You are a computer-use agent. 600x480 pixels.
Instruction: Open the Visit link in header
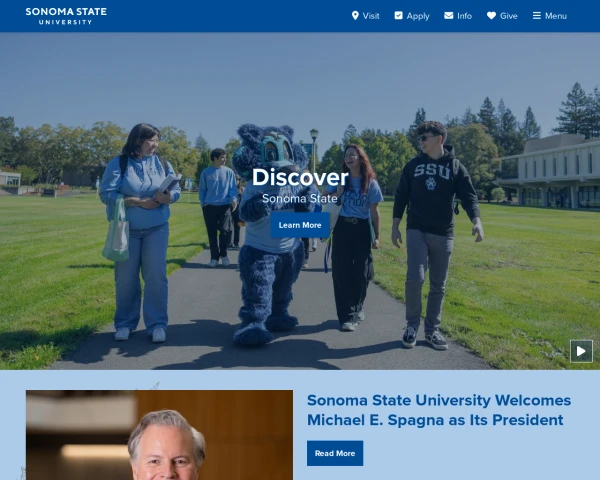point(371,16)
